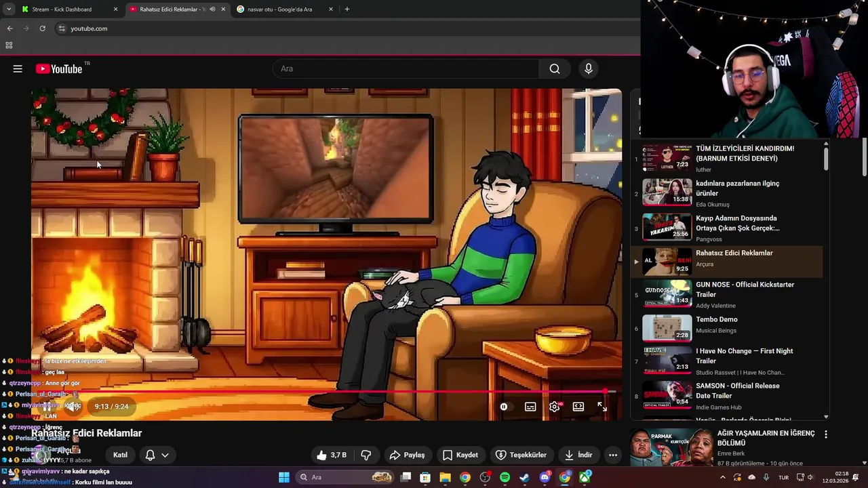Screen dimensions: 868x488
Task: Open a new browser tab
Action: click(x=347, y=9)
